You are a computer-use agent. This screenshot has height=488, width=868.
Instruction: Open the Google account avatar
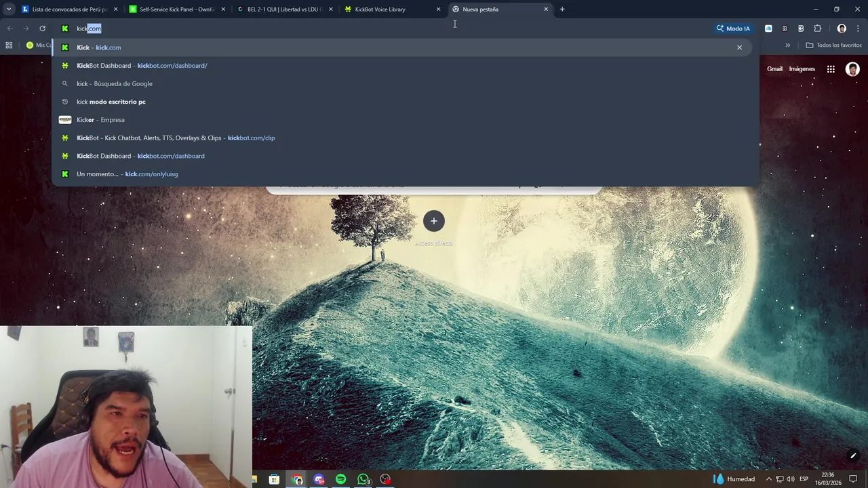[852, 69]
